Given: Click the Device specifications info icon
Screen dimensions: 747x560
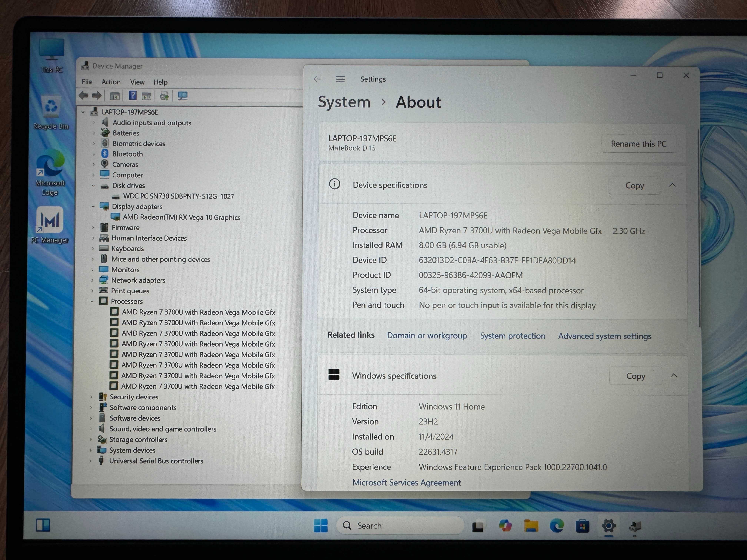Looking at the screenshot, I should (x=334, y=184).
